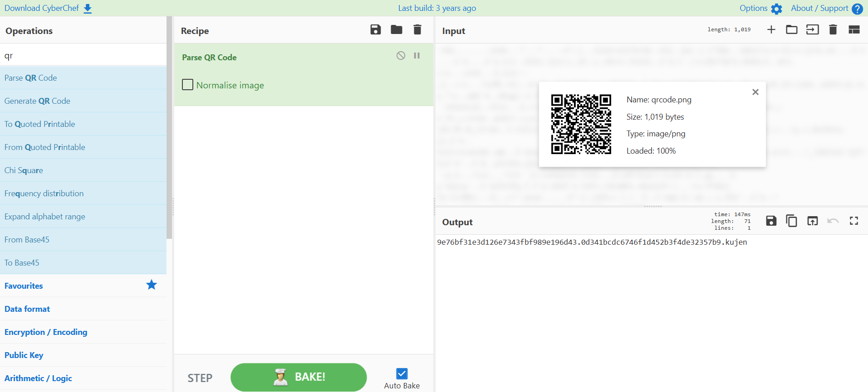Expand the Favourites category
The height and width of the screenshot is (392, 868).
[83, 286]
